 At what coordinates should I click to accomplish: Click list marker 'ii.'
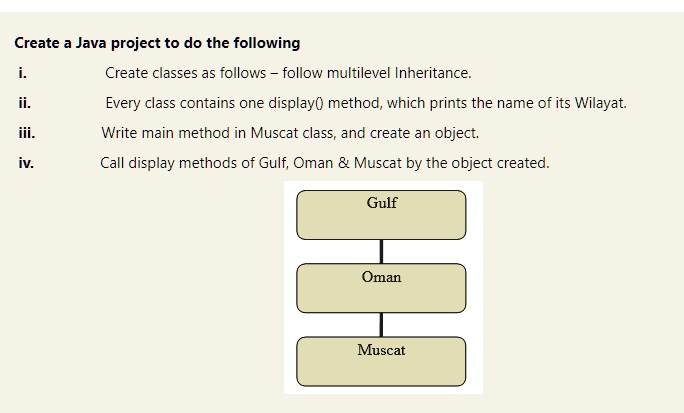tap(24, 103)
